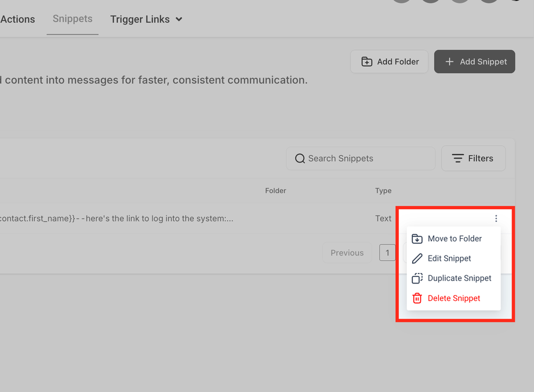
Task: Click the plus icon on Add Snippet
Action: pyautogui.click(x=449, y=62)
